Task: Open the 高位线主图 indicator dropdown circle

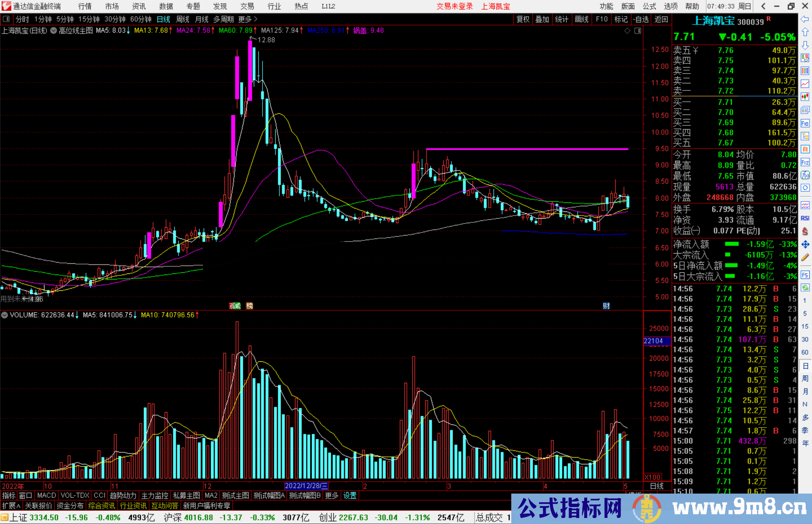Action: click(54, 31)
